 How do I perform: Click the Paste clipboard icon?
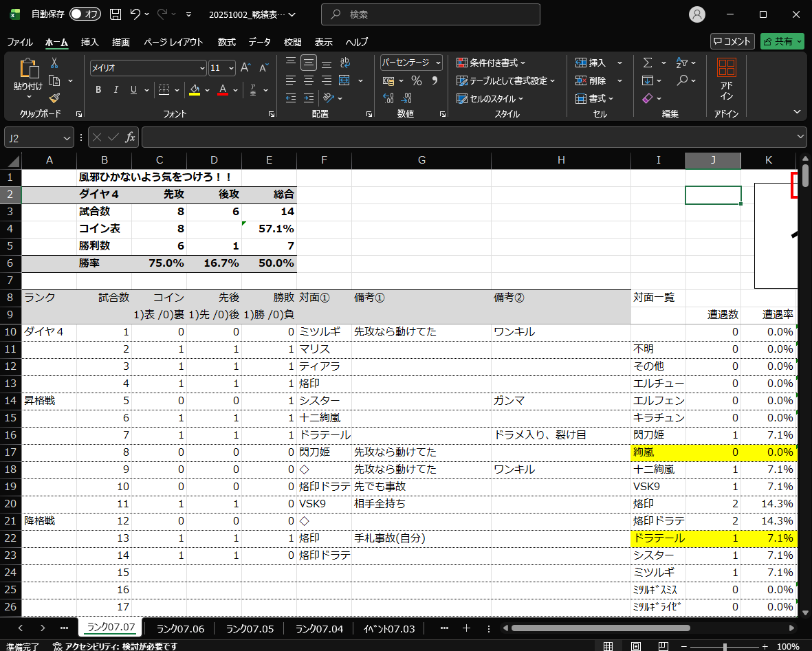pos(28,68)
